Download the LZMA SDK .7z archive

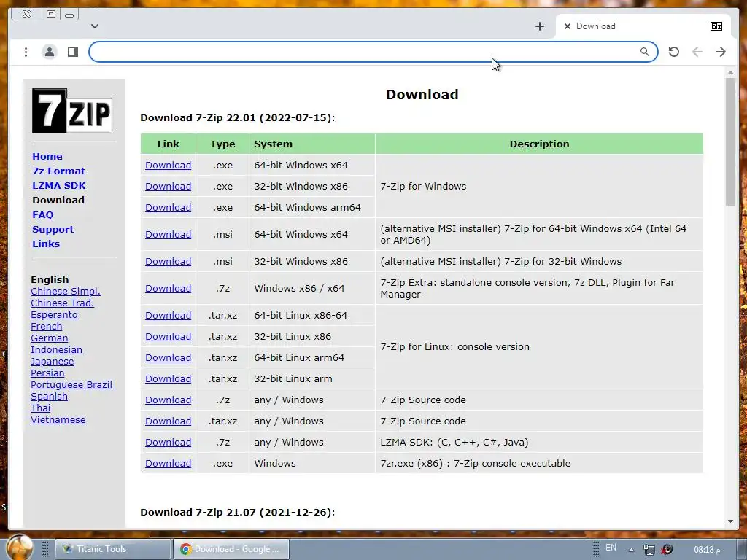coord(169,443)
